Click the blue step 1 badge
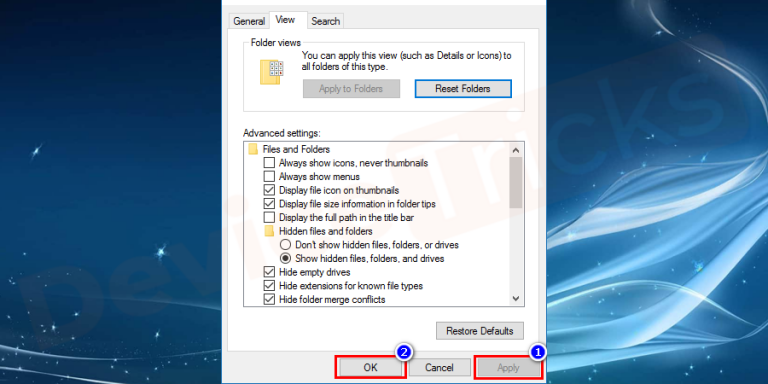 [538, 352]
